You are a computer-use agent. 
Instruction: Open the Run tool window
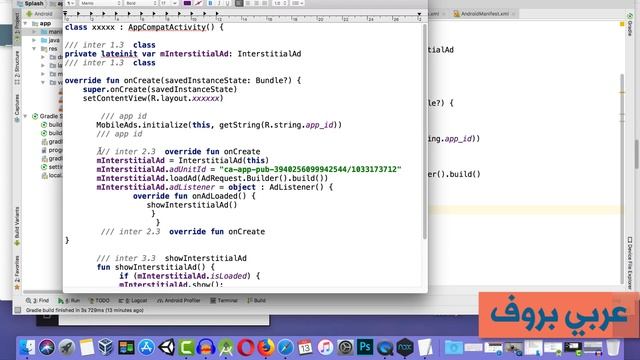pyautogui.click(x=69, y=300)
